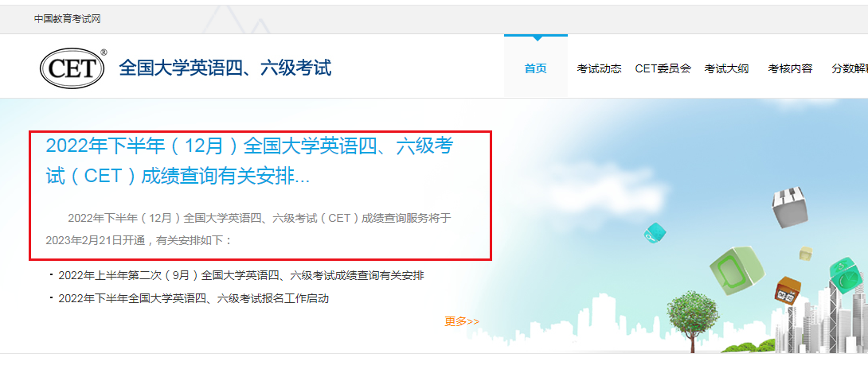
Task: Open the 考试动态 menu item
Action: coord(599,68)
